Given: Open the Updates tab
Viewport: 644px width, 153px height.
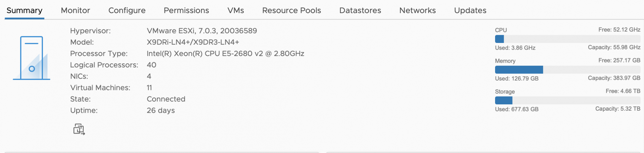Looking at the screenshot, I should click(x=470, y=10).
